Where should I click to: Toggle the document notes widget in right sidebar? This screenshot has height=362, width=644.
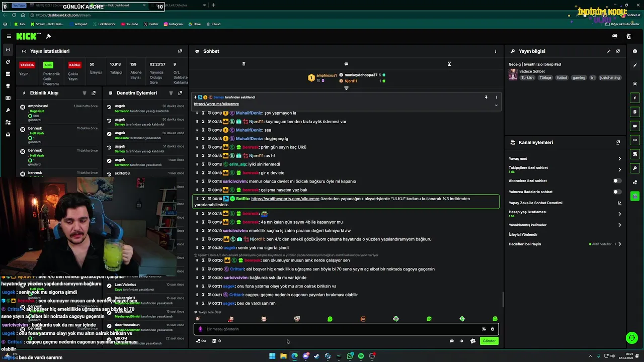point(635,112)
